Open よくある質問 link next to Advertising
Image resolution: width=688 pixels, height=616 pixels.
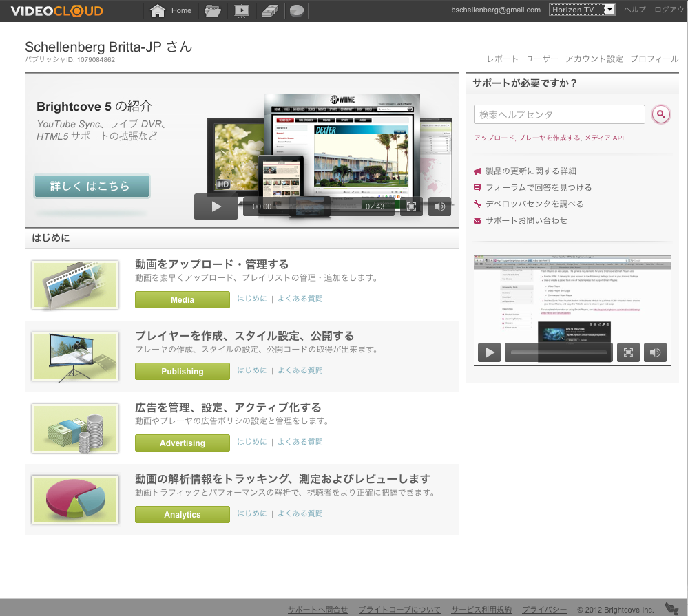coord(300,441)
